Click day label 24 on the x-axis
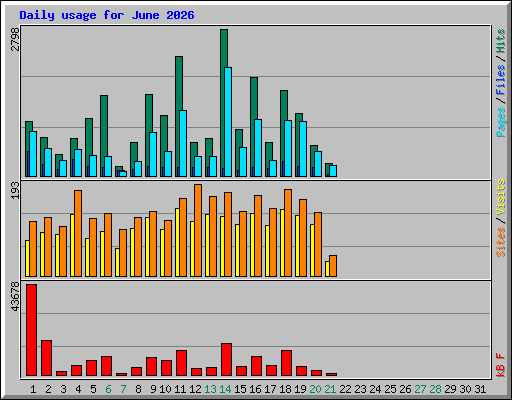Viewport: 512px width, 400px height. (375, 389)
